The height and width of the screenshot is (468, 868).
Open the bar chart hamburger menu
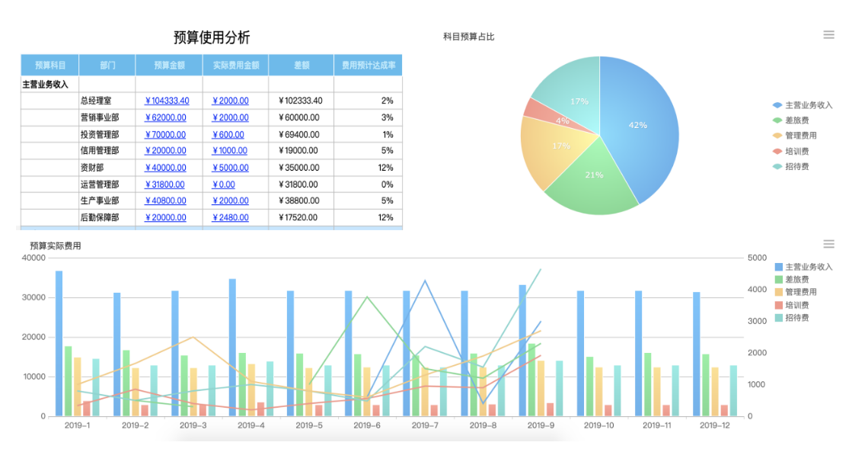(828, 244)
